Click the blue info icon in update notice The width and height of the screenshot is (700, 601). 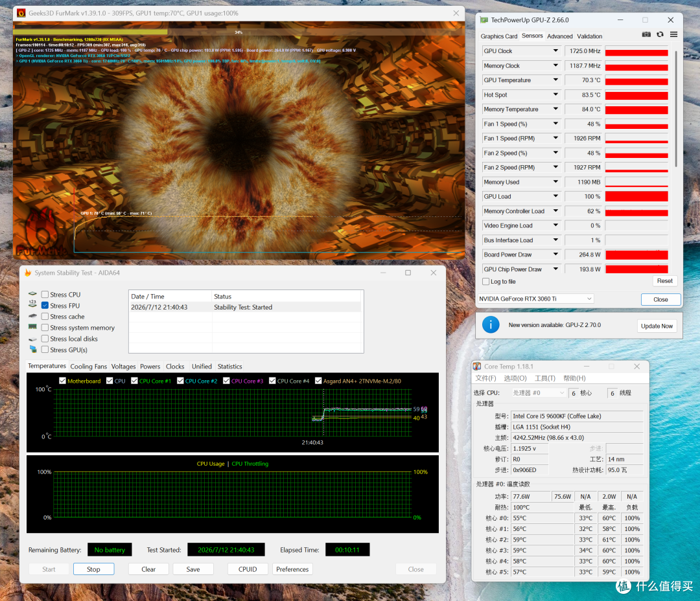coord(491,324)
